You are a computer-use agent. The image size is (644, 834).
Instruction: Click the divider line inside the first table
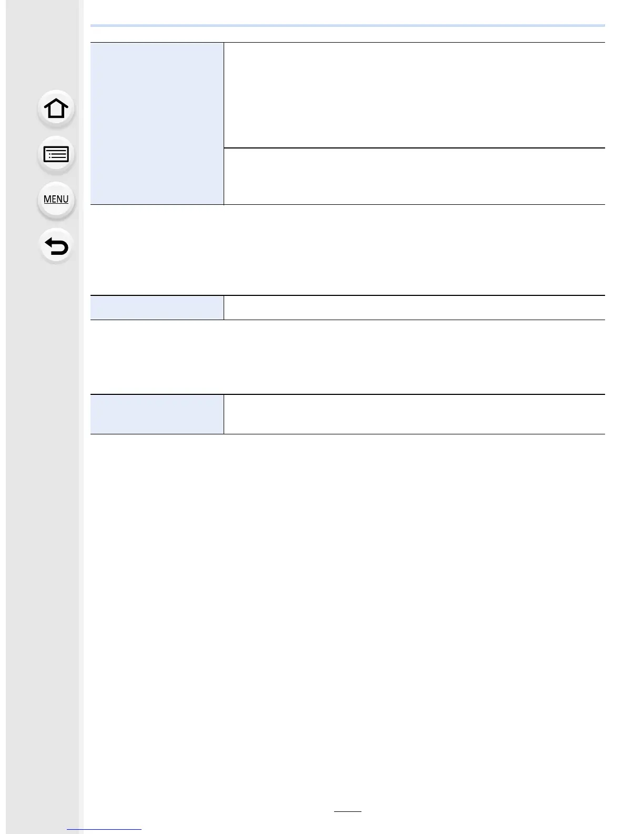[415, 148]
